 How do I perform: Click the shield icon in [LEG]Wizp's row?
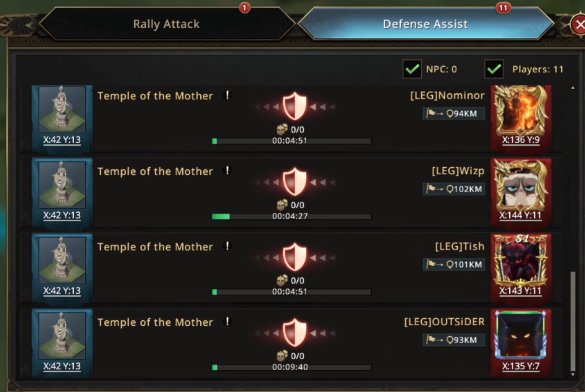click(x=295, y=182)
